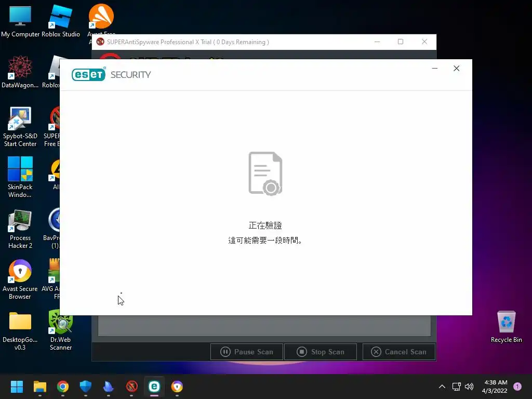
Task: Click the 這可能需要一段時間 message
Action: [x=265, y=240]
